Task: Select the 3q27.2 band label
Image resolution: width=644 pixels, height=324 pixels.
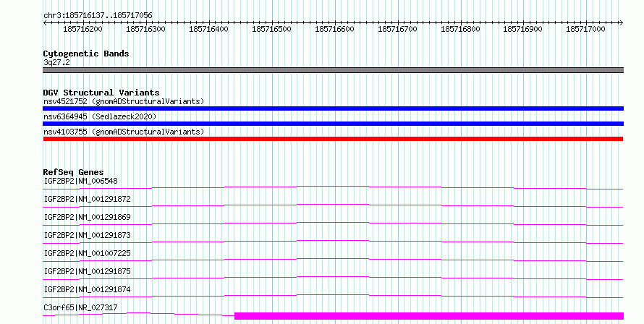Action: click(x=56, y=62)
